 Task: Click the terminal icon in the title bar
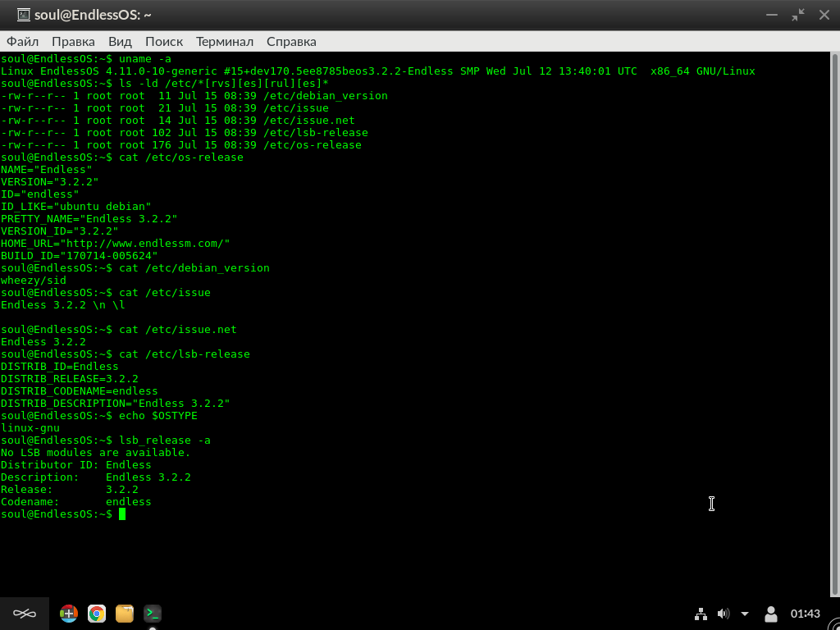point(24,15)
